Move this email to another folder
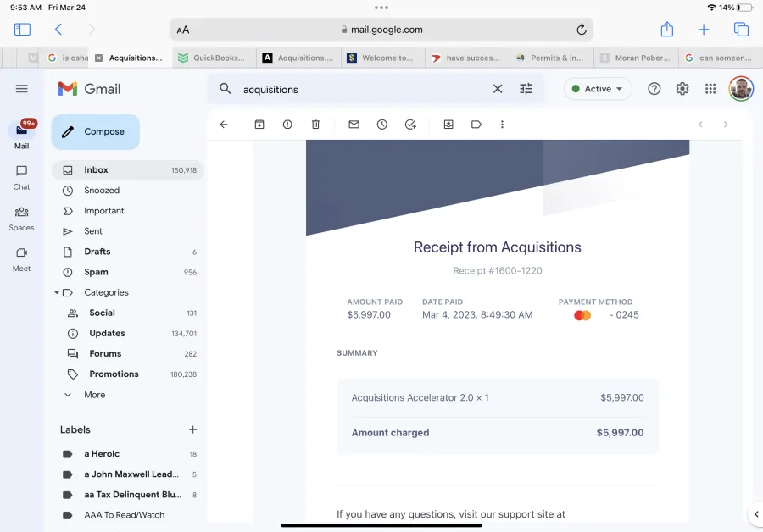Screen dimensions: 763x532 pos(448,125)
